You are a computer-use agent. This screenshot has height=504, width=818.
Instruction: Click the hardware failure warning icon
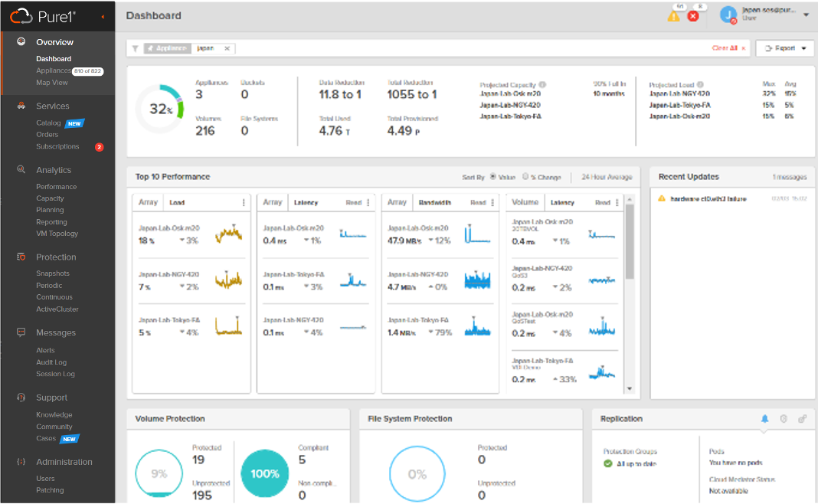tap(662, 198)
